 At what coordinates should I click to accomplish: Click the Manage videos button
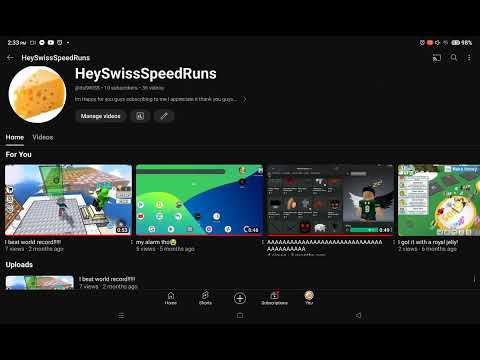coord(100,116)
